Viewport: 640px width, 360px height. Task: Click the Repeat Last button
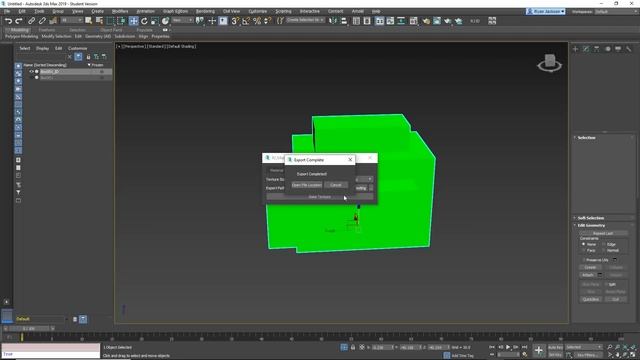point(603,233)
